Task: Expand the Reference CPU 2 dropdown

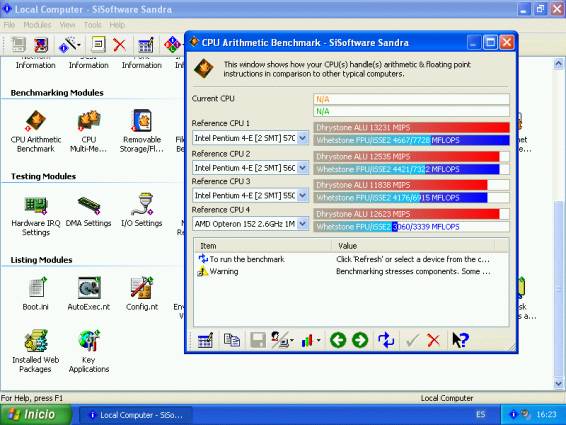Action: [x=302, y=168]
